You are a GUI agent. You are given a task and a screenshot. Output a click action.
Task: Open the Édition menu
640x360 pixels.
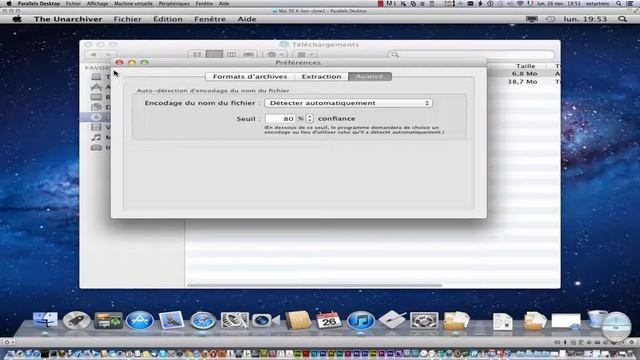coord(168,19)
